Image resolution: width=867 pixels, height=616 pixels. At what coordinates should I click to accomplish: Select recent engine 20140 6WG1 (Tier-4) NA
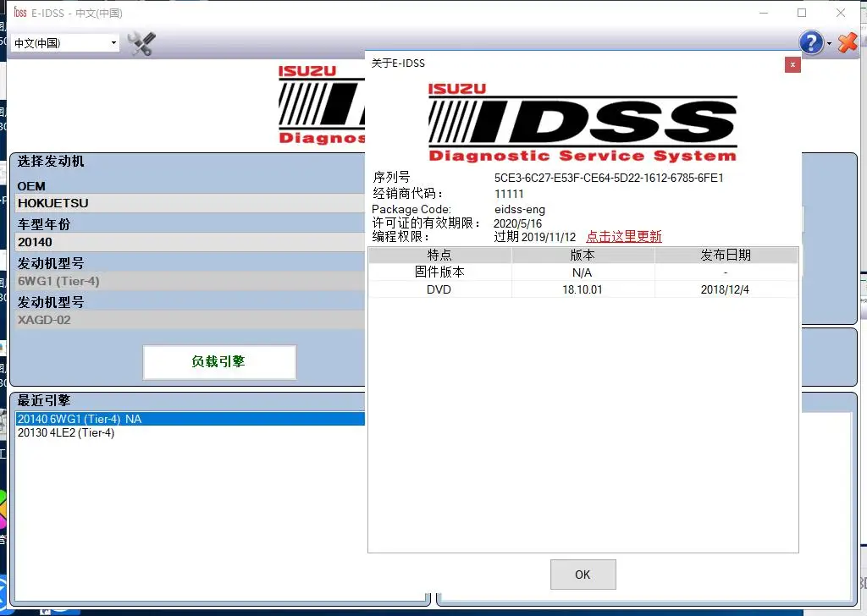pos(190,419)
